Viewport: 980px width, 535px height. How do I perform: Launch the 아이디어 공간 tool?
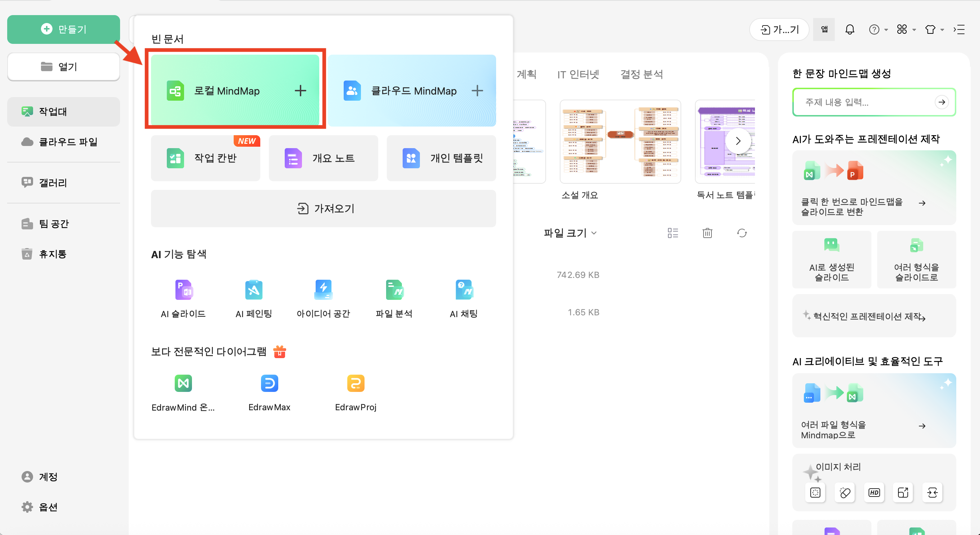click(323, 290)
